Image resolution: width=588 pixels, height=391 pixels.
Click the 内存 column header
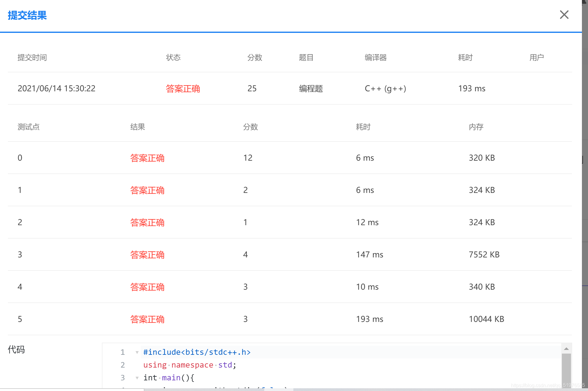[476, 127]
